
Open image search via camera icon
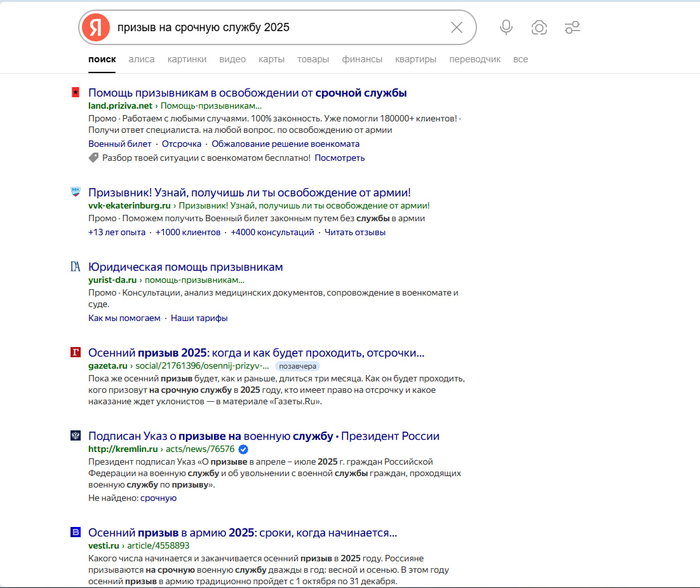pyautogui.click(x=539, y=27)
